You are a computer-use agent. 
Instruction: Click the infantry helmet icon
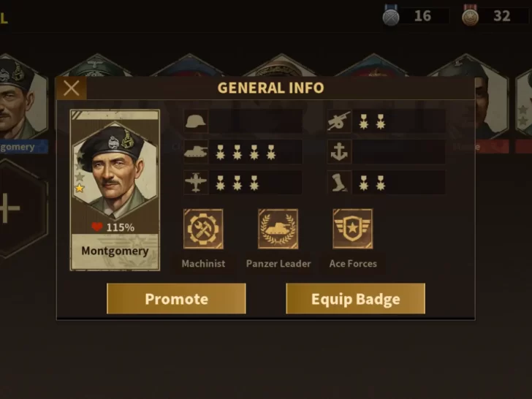[196, 121]
